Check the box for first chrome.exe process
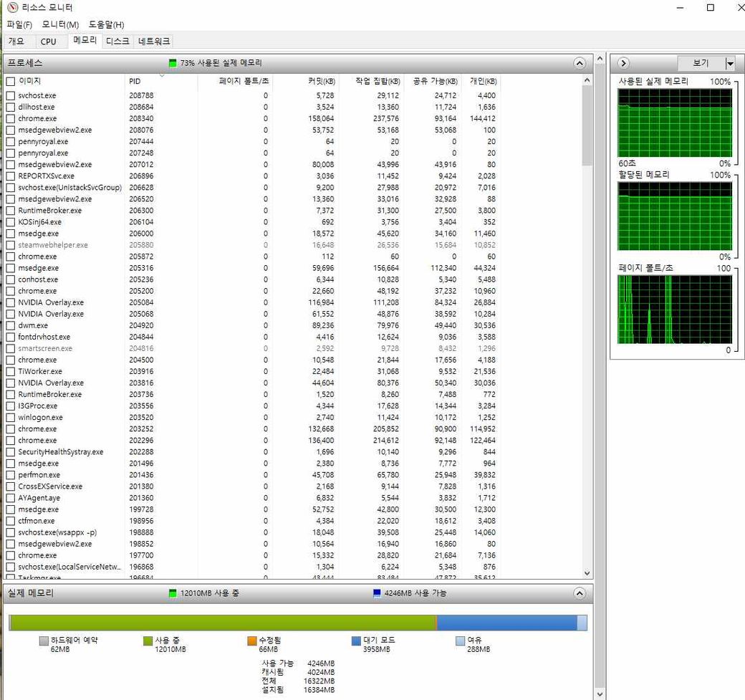 click(10, 119)
